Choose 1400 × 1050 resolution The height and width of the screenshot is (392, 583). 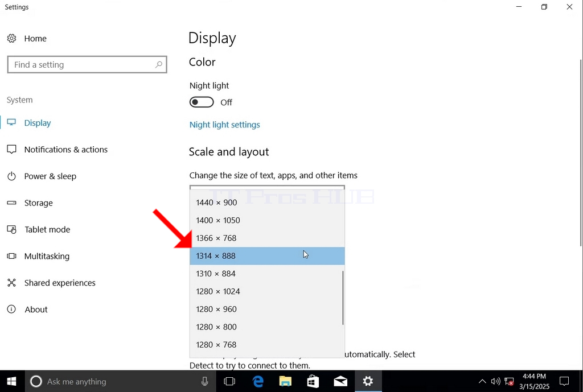(267, 220)
